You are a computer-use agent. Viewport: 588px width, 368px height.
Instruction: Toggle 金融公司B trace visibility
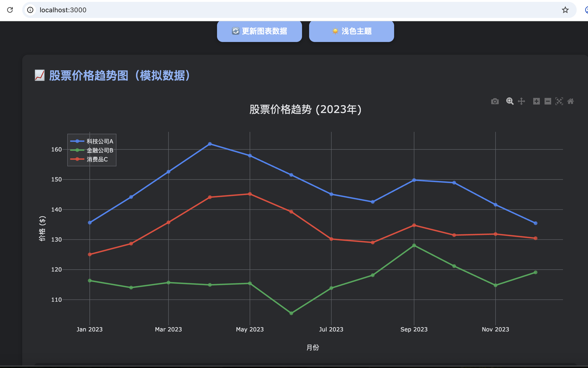[x=100, y=151]
